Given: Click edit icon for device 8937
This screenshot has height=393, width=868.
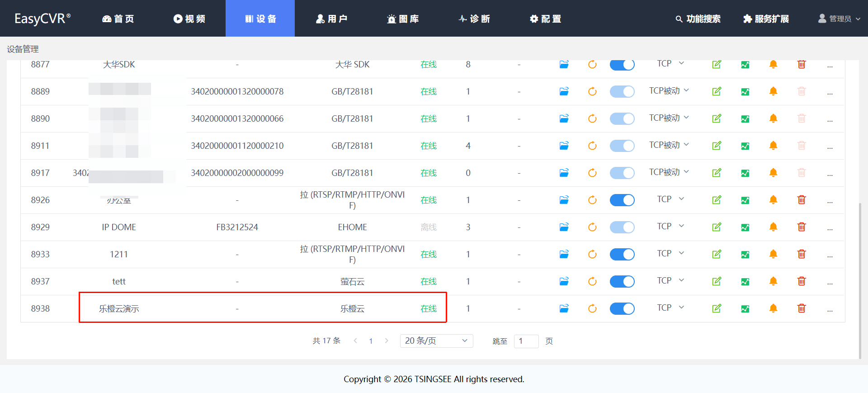Looking at the screenshot, I should point(717,281).
